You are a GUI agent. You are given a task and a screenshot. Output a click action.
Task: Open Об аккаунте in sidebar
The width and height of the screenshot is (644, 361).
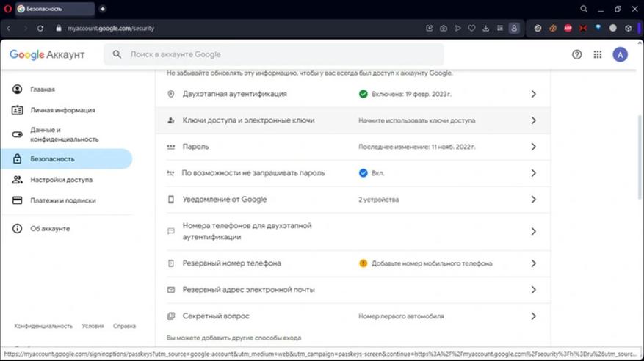[x=67, y=228]
